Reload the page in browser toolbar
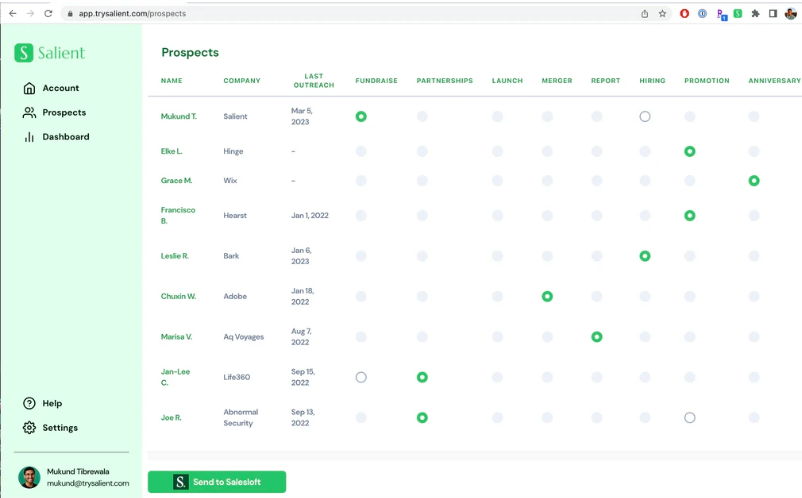This screenshot has width=802, height=498. [x=48, y=14]
